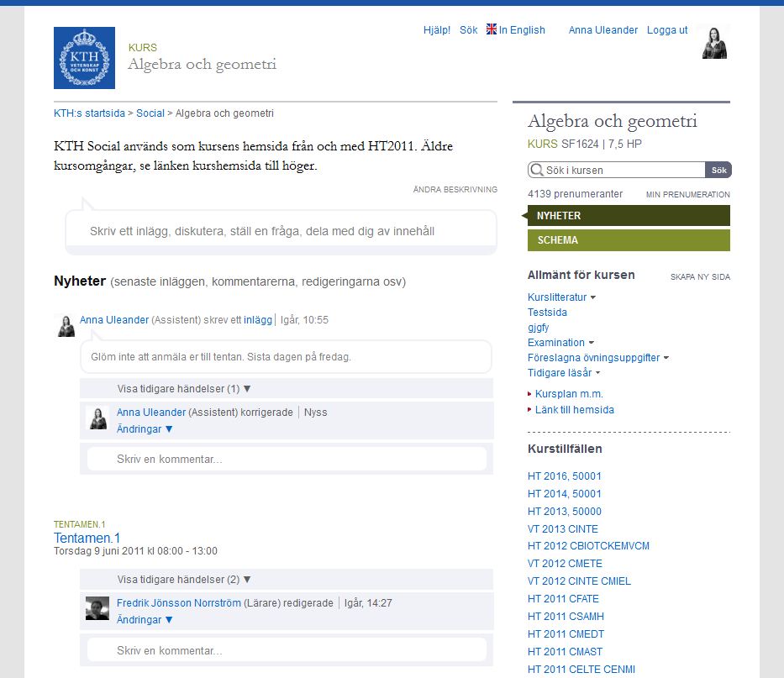Expand 'Visa tidigare händelser (2)'
This screenshot has width=784, height=678.
click(x=184, y=580)
